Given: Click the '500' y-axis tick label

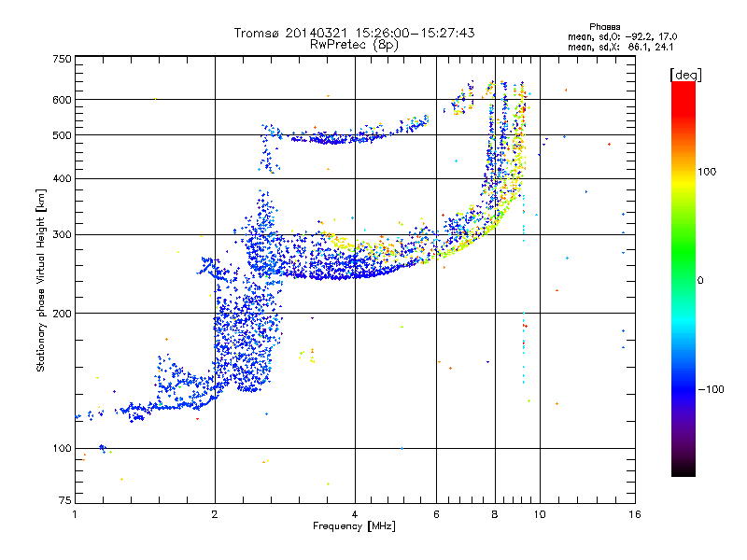Looking at the screenshot, I should (62, 135).
